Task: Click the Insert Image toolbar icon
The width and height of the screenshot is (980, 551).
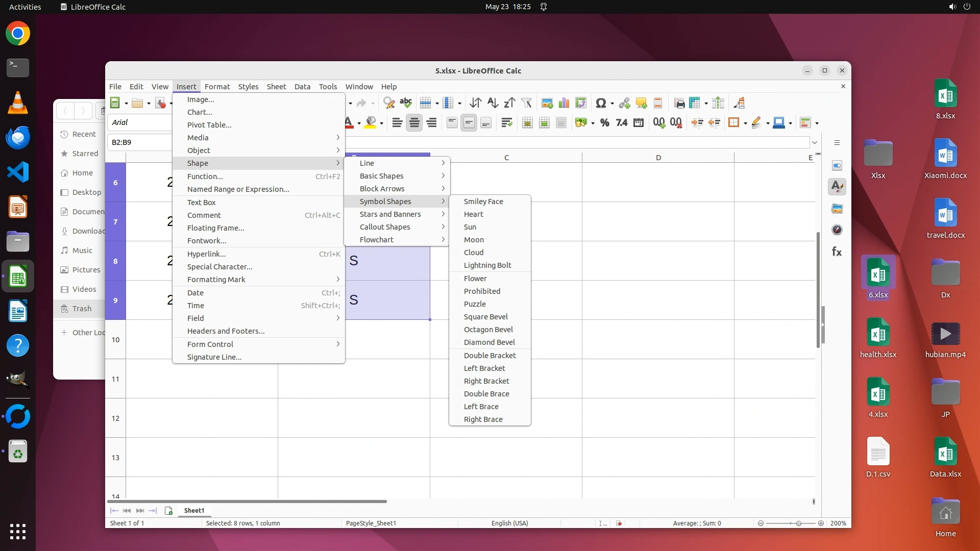Action: (x=547, y=103)
